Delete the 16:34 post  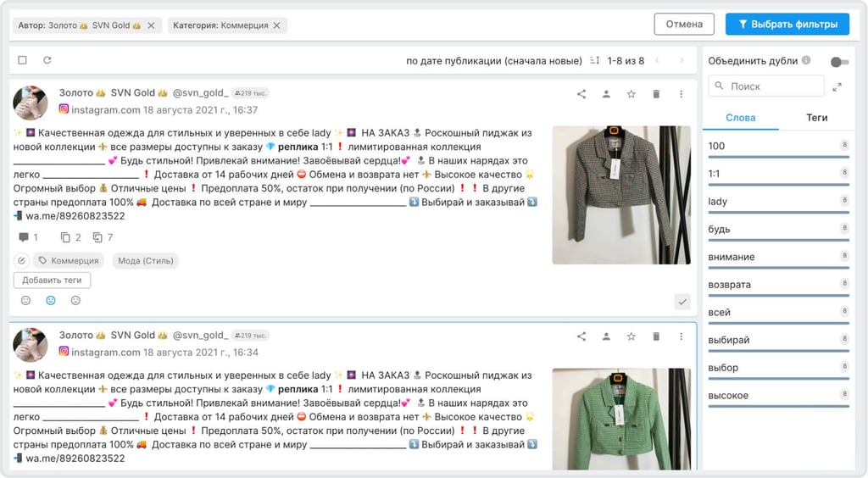point(656,336)
